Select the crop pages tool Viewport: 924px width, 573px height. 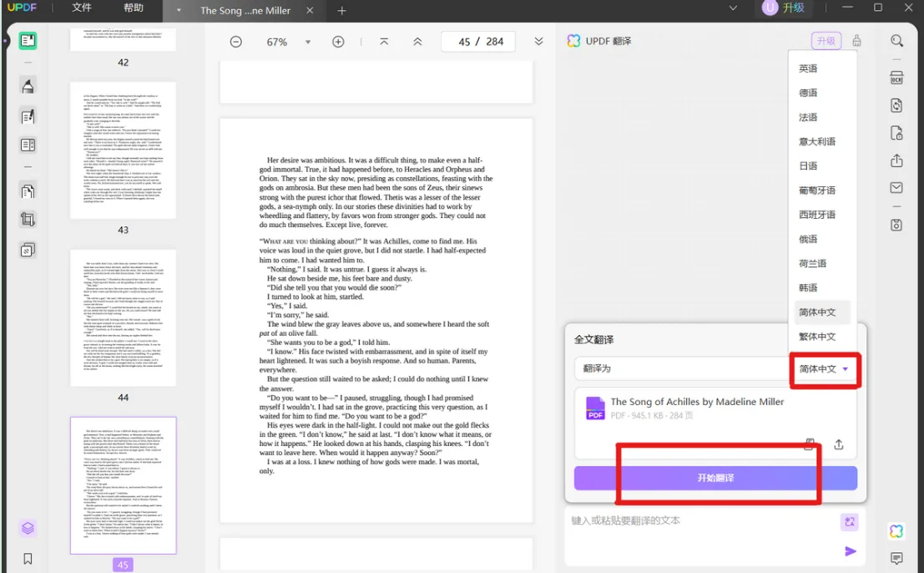[x=28, y=220]
